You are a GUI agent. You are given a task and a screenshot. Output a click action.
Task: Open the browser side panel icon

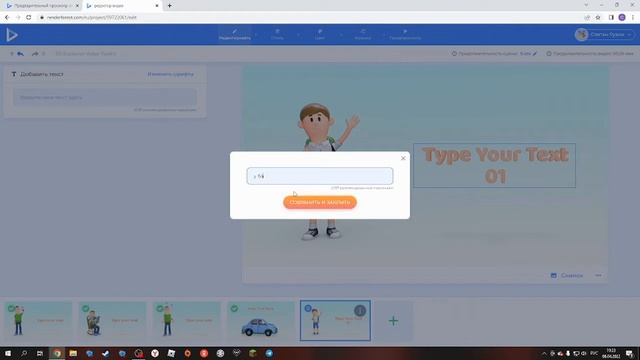[x=611, y=18]
